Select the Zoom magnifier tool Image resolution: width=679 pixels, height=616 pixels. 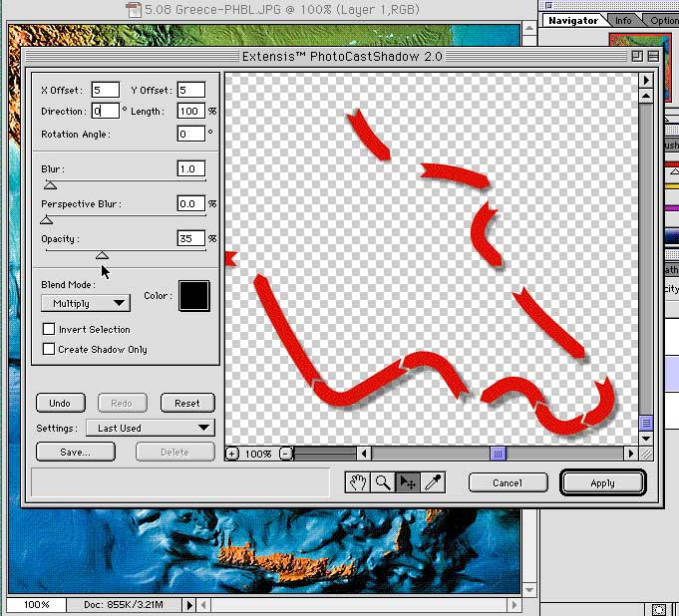tap(382, 482)
